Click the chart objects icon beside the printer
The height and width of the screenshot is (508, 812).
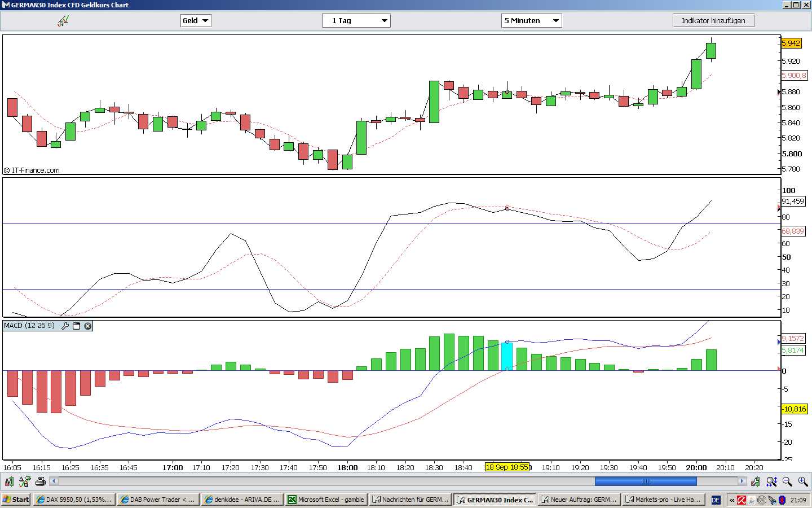pyautogui.click(x=24, y=481)
